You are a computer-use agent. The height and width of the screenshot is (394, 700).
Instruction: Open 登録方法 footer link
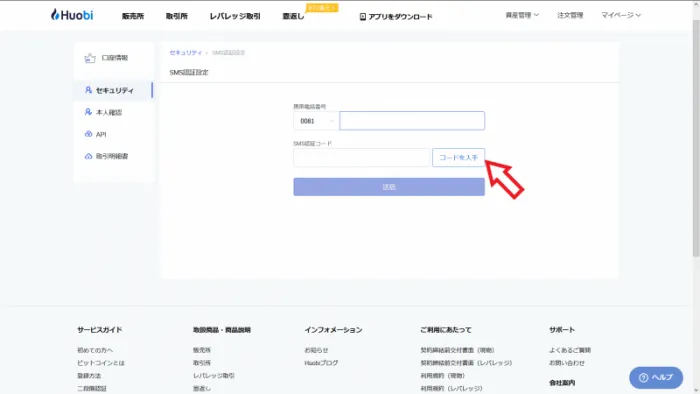(89, 376)
